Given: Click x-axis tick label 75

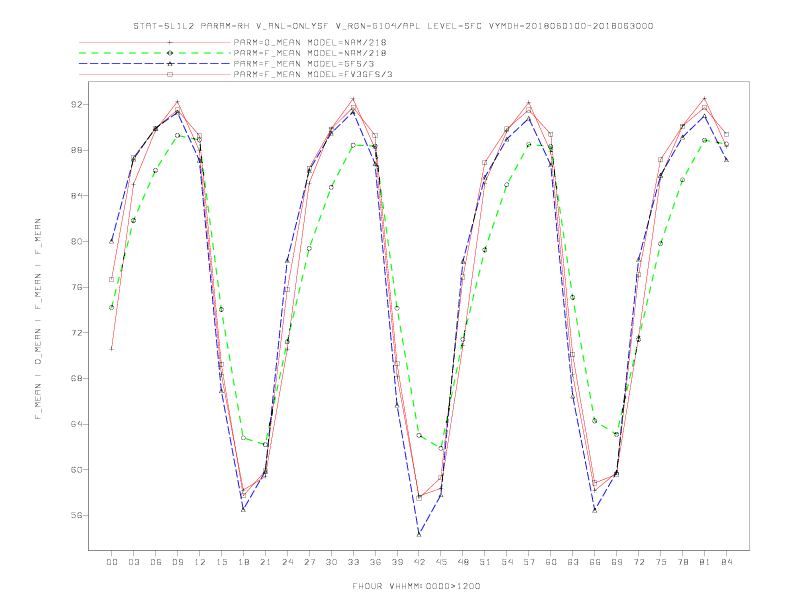Looking at the screenshot, I should (x=661, y=562).
